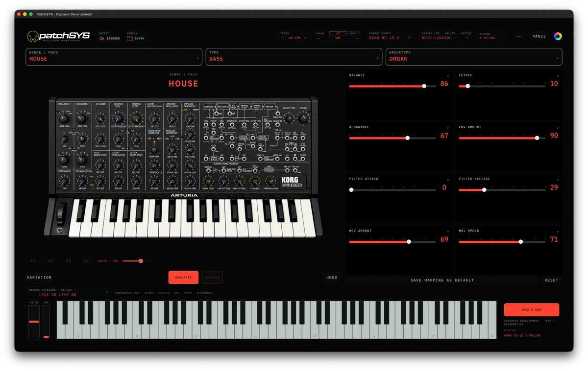
Task: Click the Drag N Drop button
Action: [x=532, y=310]
